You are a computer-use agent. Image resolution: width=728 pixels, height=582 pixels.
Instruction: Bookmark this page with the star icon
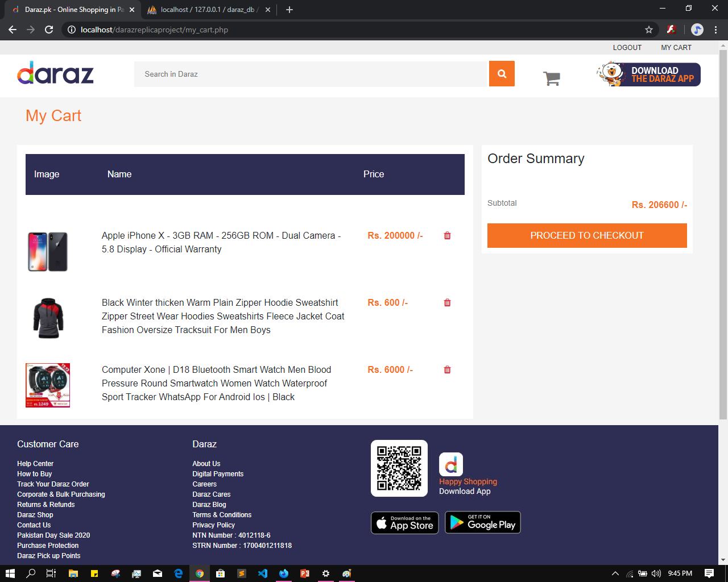point(649,30)
